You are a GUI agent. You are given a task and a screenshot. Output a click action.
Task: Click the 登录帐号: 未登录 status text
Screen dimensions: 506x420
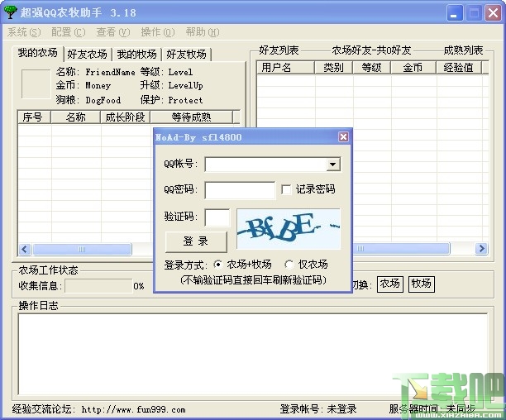318,409
